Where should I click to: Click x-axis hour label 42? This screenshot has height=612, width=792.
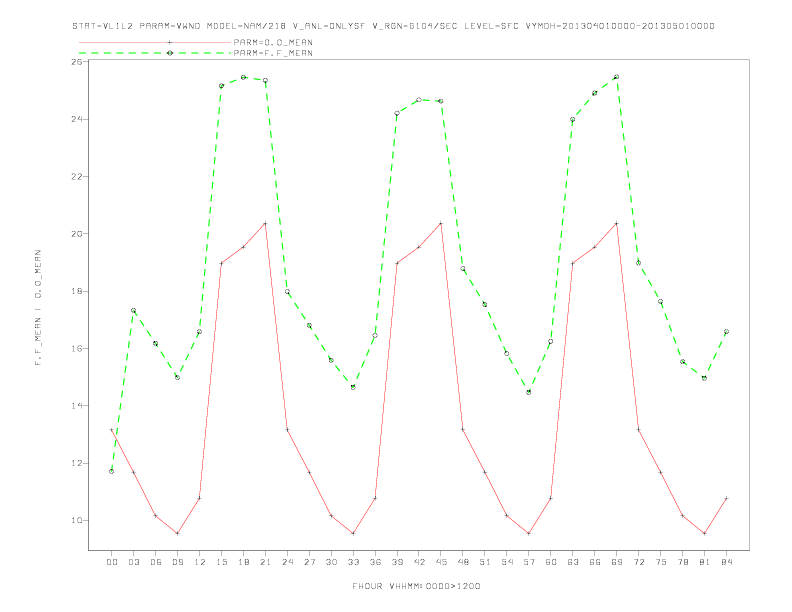point(419,562)
